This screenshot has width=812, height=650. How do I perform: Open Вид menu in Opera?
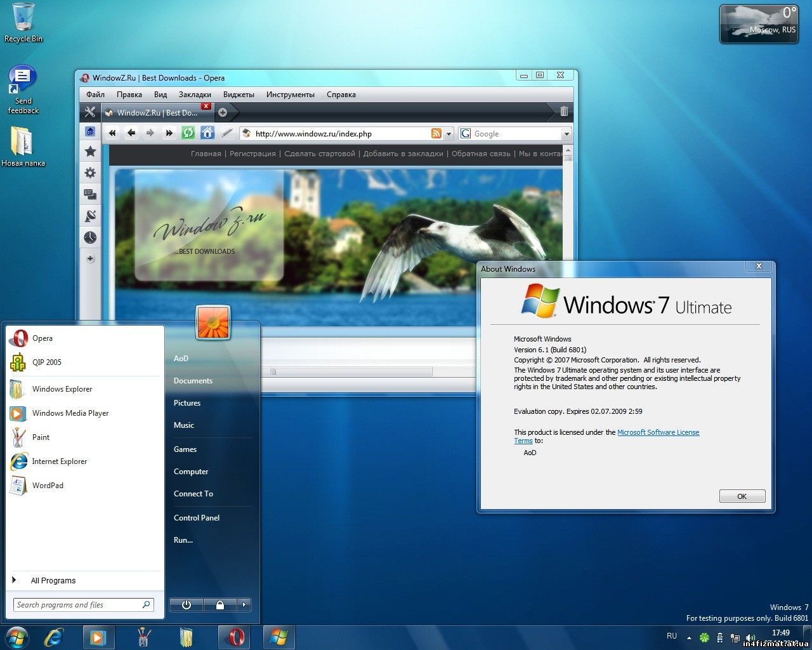coord(160,95)
